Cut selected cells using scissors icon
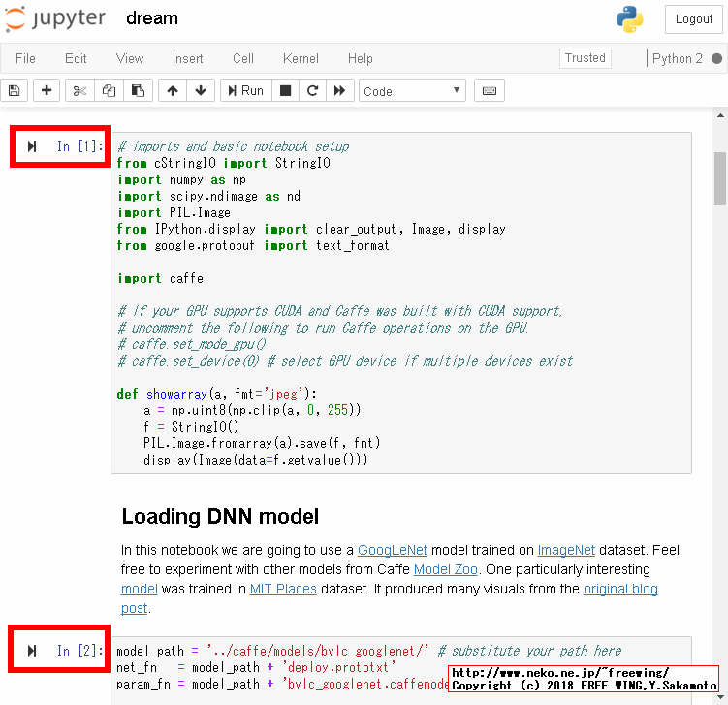 pyautogui.click(x=79, y=91)
